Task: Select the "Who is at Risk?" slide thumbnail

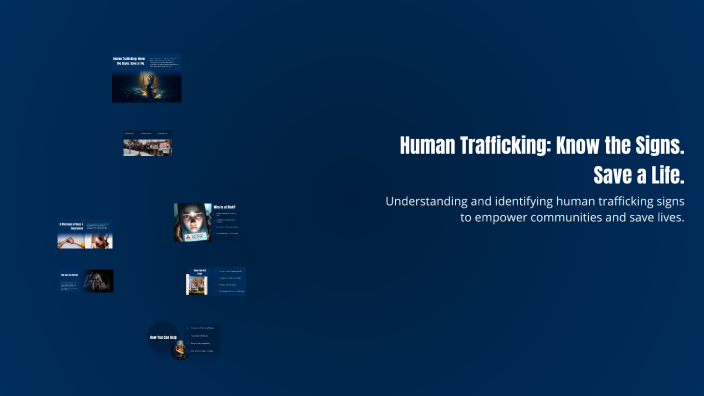Action: coord(207,222)
